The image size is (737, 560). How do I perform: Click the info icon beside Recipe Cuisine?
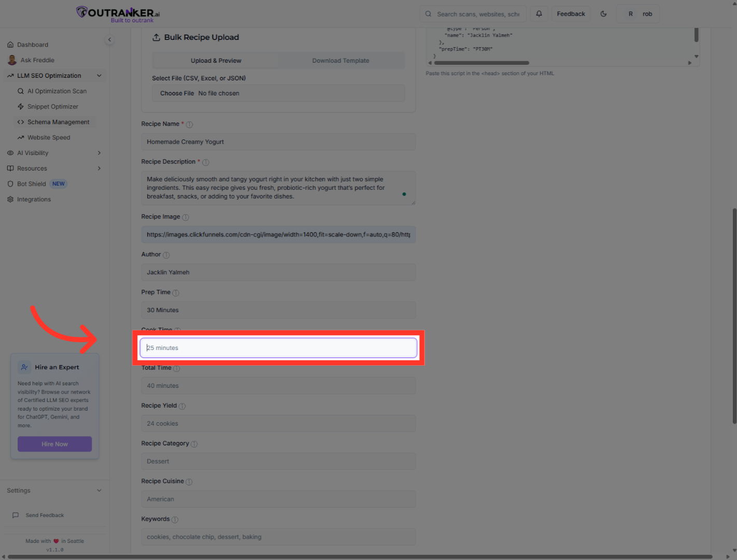point(189,482)
